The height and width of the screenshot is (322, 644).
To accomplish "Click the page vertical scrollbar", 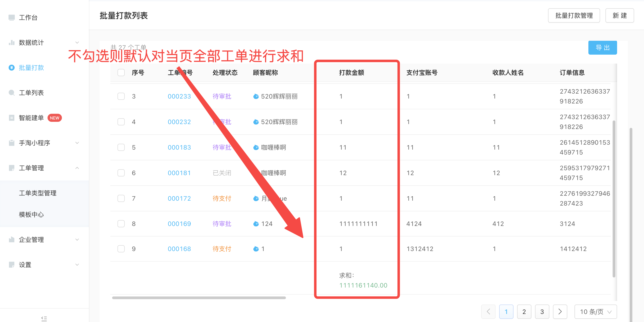I will coord(631,225).
